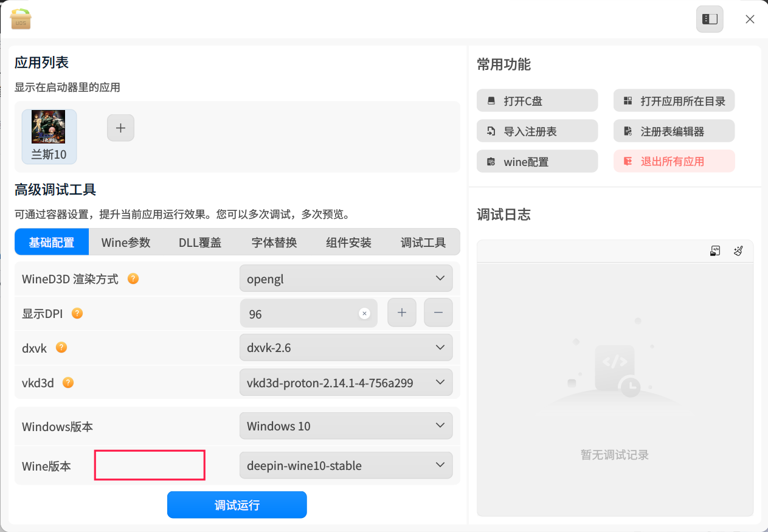Select the 兰斯10 application thumbnail
Screen dimensions: 768x532
[x=49, y=137]
